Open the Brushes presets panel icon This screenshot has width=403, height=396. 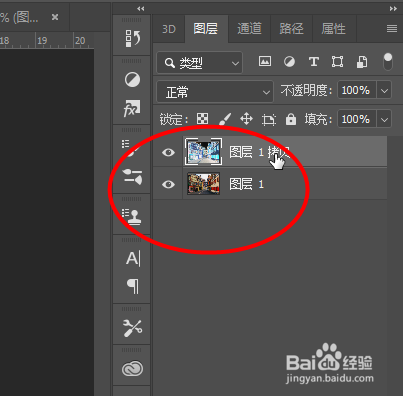[132, 177]
